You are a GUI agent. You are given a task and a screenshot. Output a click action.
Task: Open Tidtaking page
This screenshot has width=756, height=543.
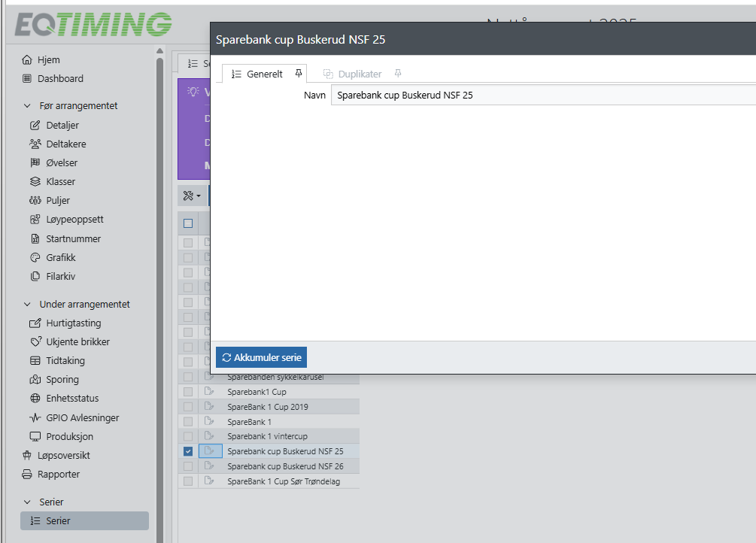[x=57, y=361]
